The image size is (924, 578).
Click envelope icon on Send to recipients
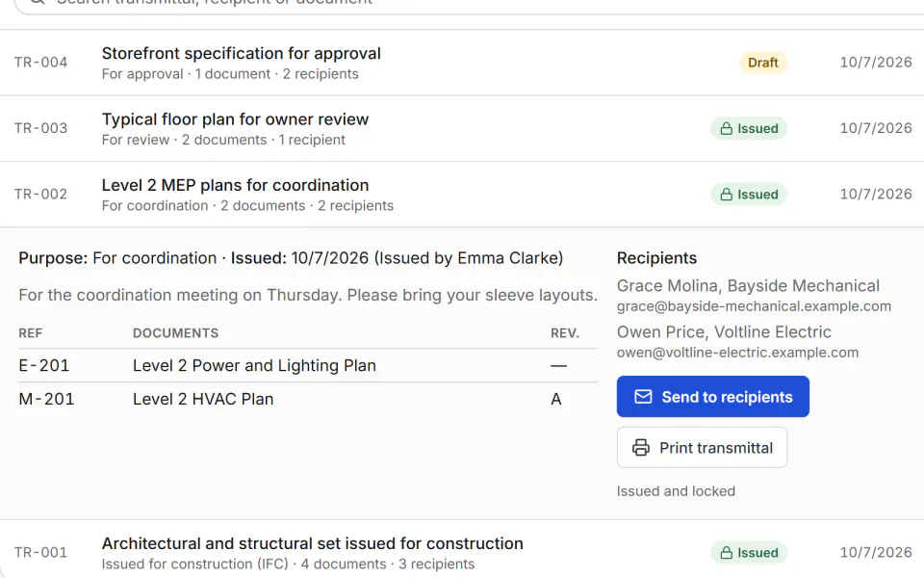(643, 396)
